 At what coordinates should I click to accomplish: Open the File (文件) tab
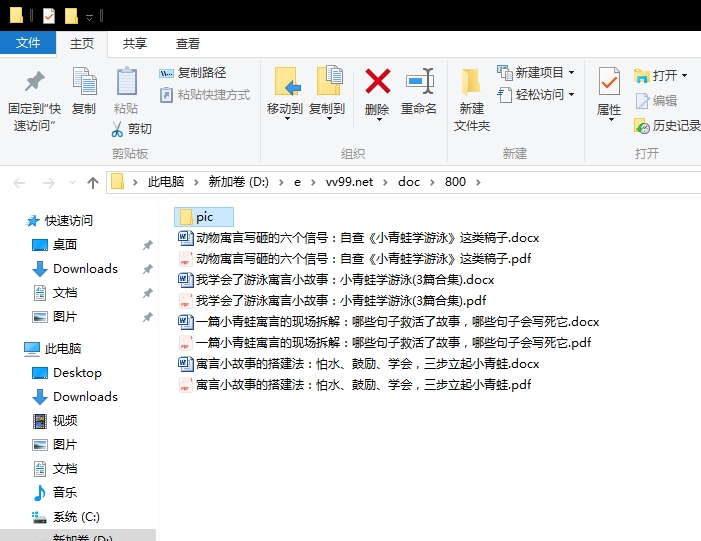pos(28,43)
